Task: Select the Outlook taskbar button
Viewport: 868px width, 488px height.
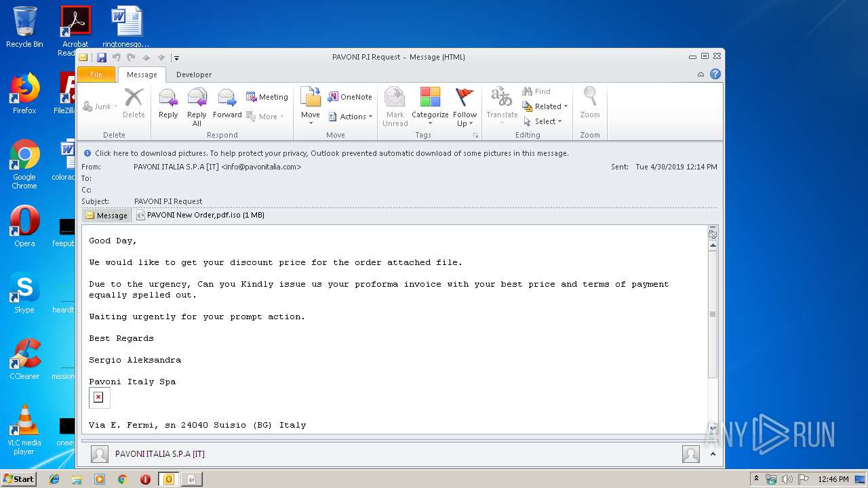Action: coord(169,479)
